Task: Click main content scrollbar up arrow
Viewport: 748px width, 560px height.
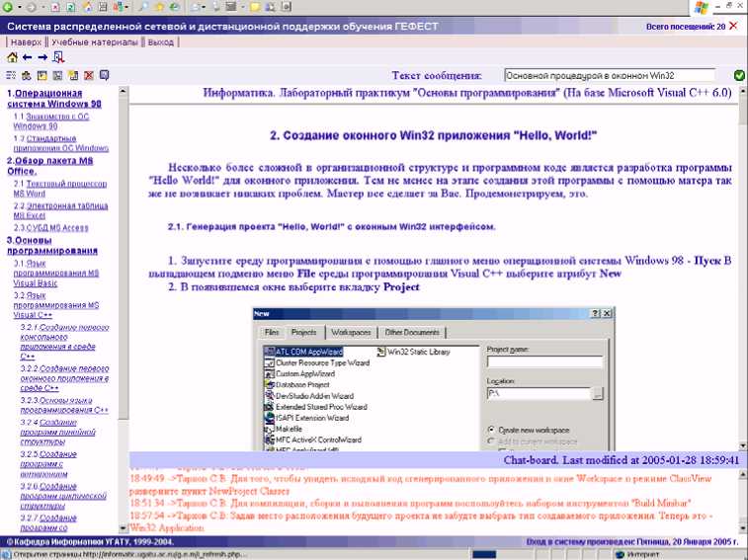Action: pos(743,91)
